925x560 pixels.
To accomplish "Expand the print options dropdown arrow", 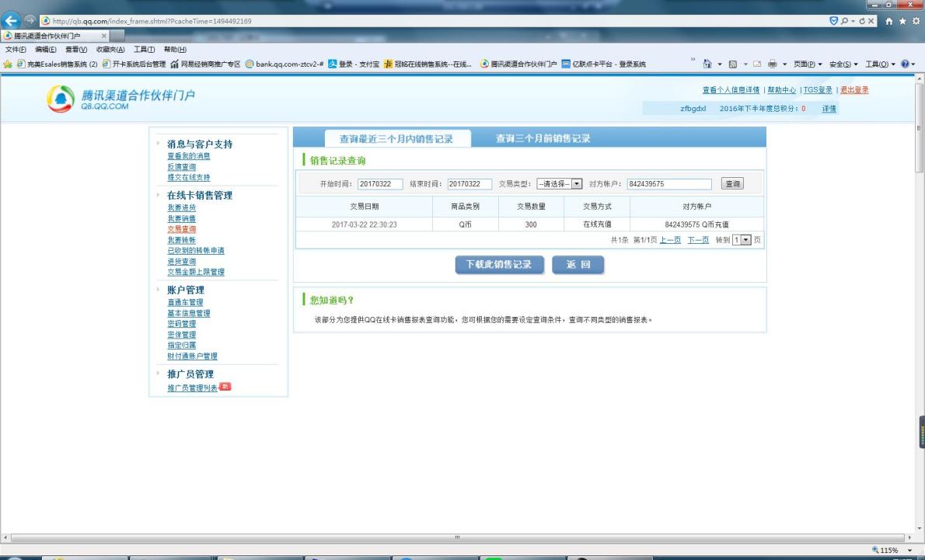I will coord(784,64).
